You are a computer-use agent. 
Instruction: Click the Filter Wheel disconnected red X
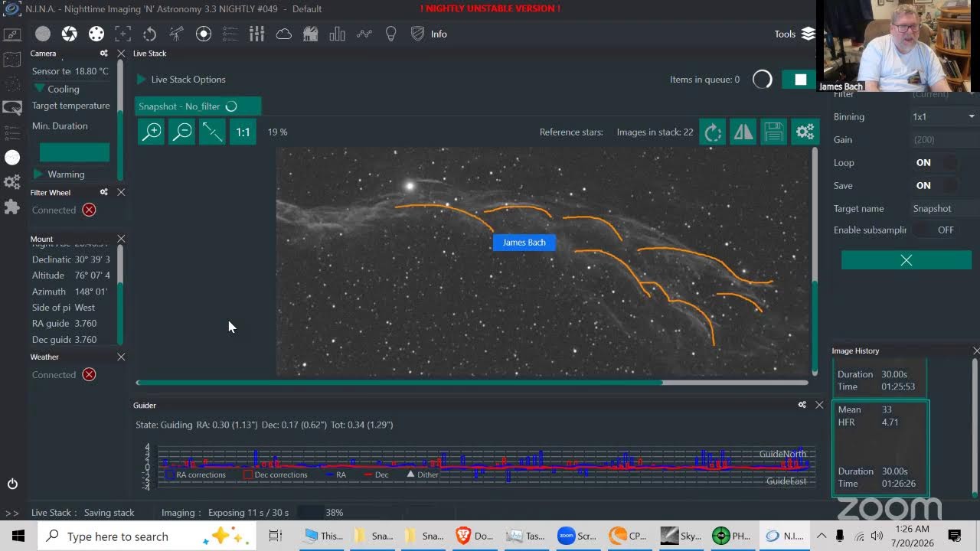[x=89, y=210]
